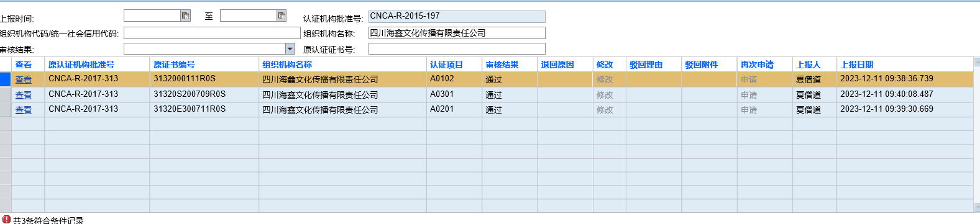Click 通过 result in the A0201 row
Image resolution: width=980 pixels, height=224 pixels.
(494, 110)
